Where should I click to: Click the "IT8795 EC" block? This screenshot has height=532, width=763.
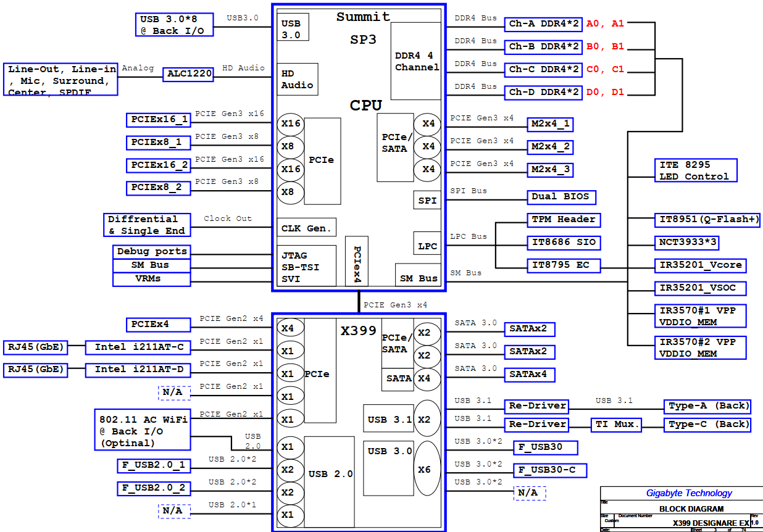click(564, 266)
